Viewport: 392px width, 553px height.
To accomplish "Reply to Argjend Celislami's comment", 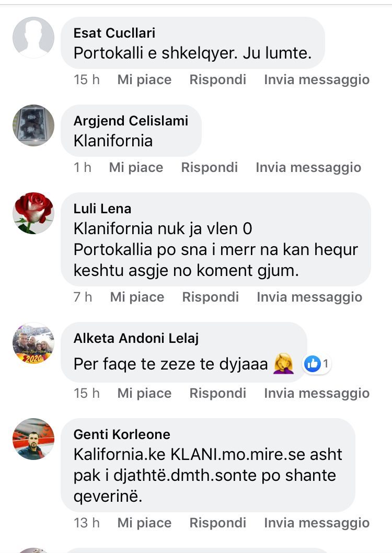I will [210, 168].
